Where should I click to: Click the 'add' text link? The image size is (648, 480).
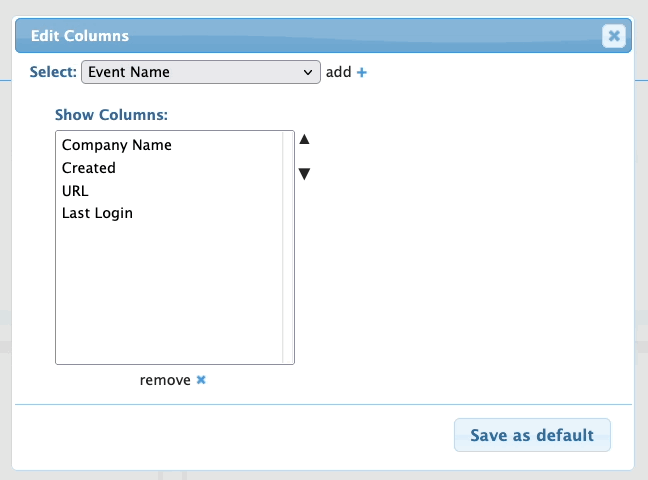[339, 72]
